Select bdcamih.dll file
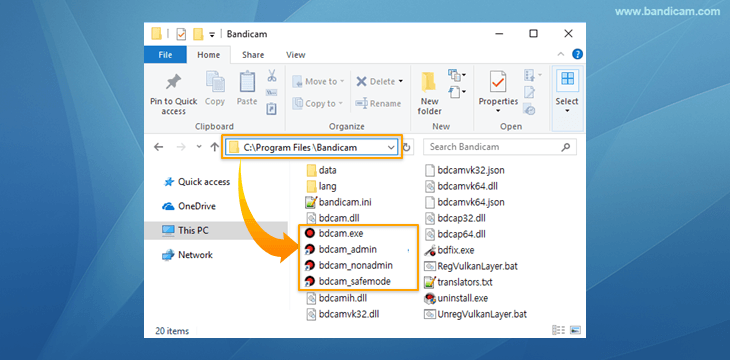Image resolution: width=730 pixels, height=360 pixels. click(x=336, y=298)
